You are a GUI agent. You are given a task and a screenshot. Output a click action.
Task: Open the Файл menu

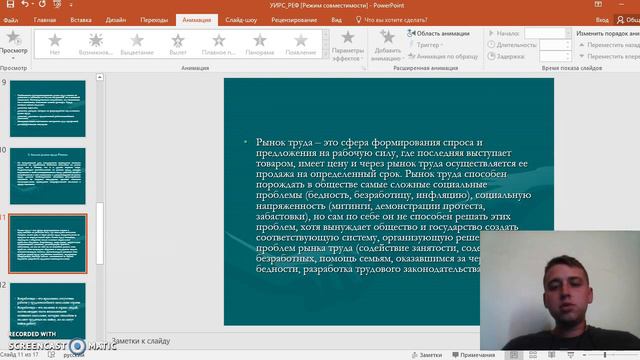(x=11, y=20)
